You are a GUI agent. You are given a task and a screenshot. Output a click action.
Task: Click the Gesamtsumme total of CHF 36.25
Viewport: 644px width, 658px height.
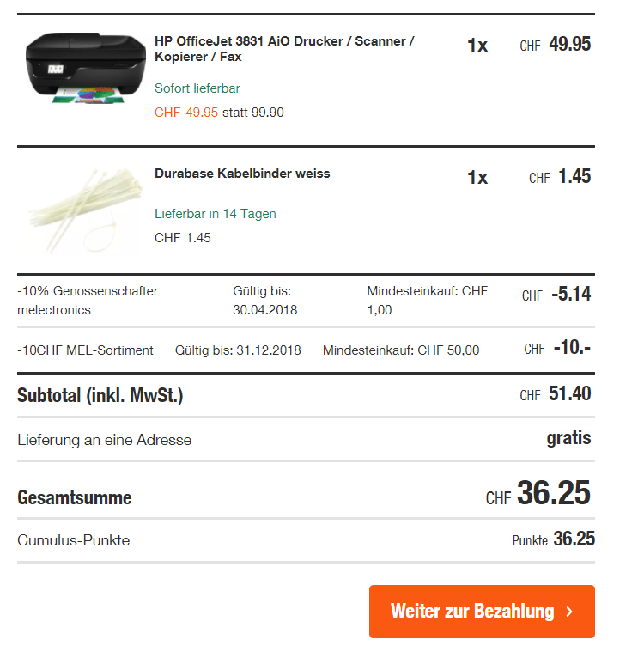[553, 495]
